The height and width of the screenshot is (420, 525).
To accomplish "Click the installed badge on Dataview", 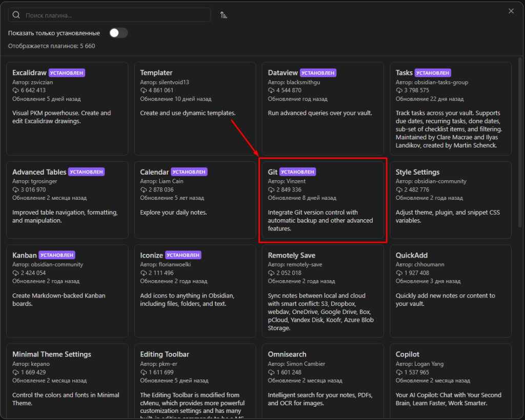I will 318,73.
